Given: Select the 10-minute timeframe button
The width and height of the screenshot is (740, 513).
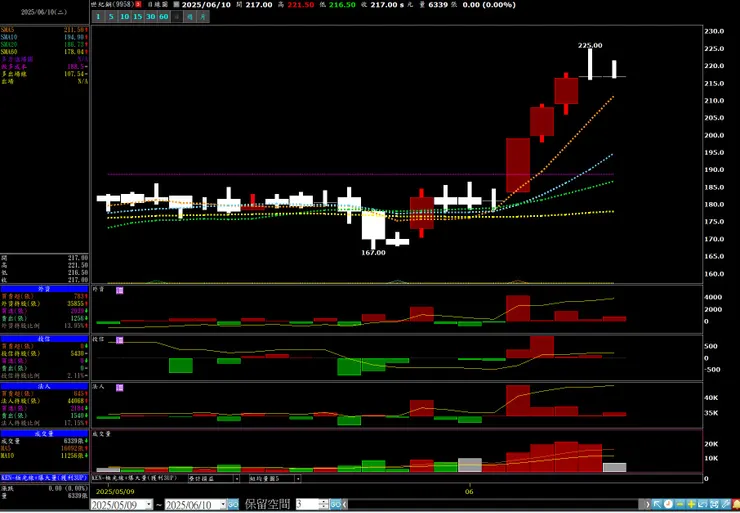Looking at the screenshot, I should tap(124, 17).
